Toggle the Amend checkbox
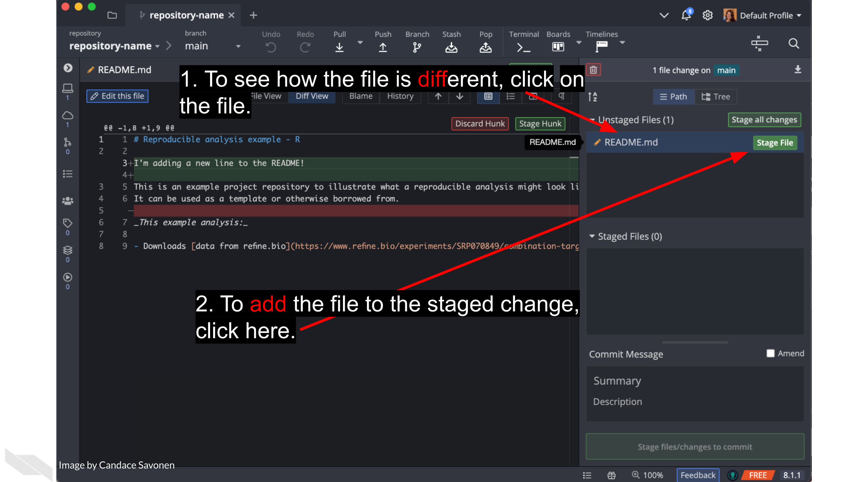The width and height of the screenshot is (868, 482). pos(770,353)
